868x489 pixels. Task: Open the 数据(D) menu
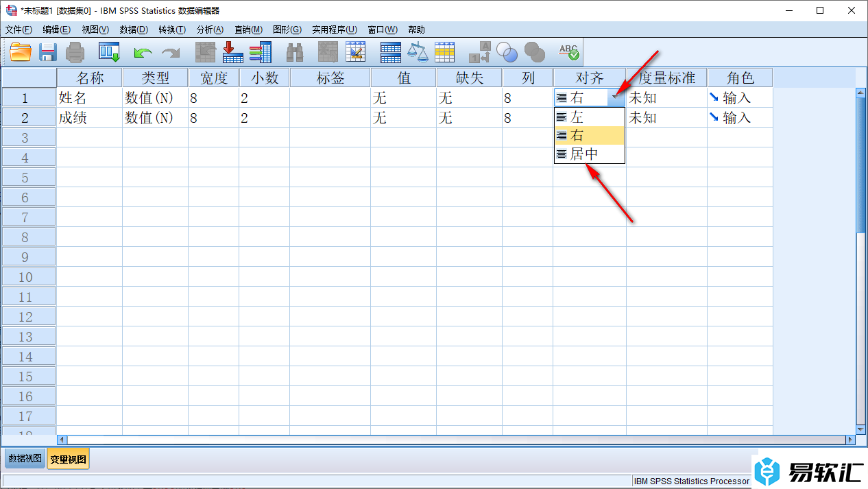134,29
